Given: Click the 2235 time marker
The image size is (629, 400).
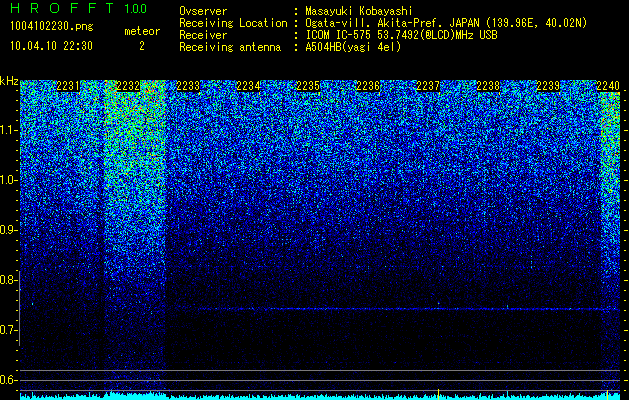Looking at the screenshot, I should tap(308, 86).
